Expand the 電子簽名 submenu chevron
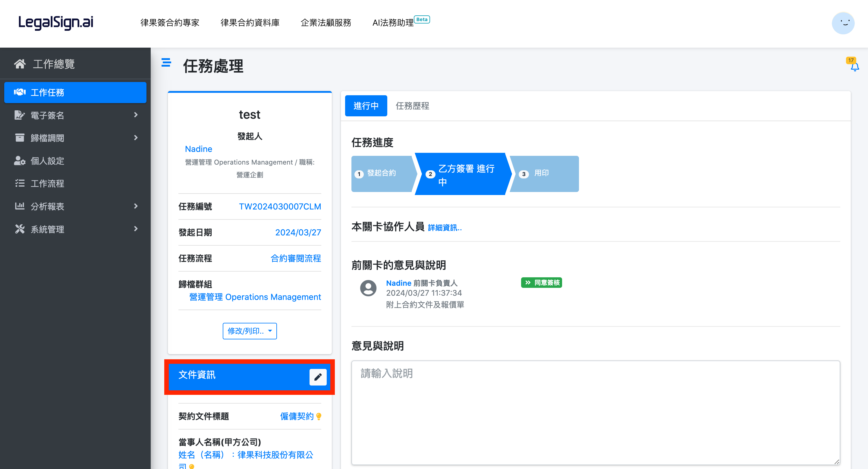Viewport: 868px width, 469px height. click(x=136, y=115)
